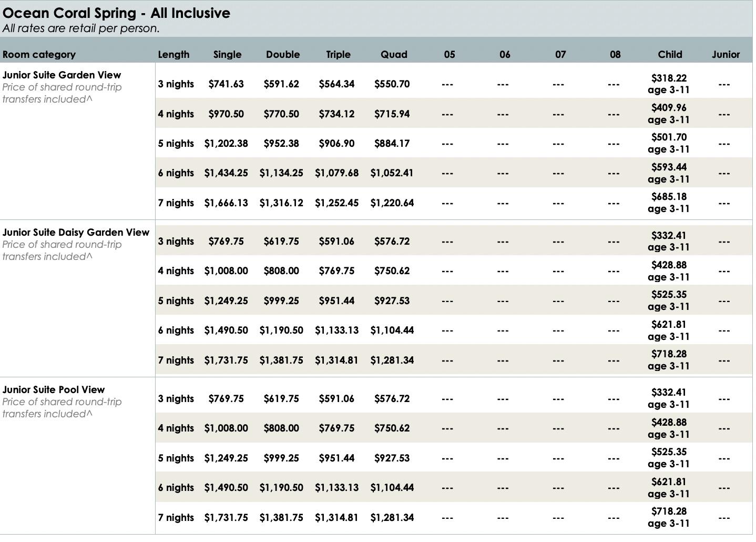Click the Single rate $741.63
Viewport: 756px width, 542px height.
point(226,84)
